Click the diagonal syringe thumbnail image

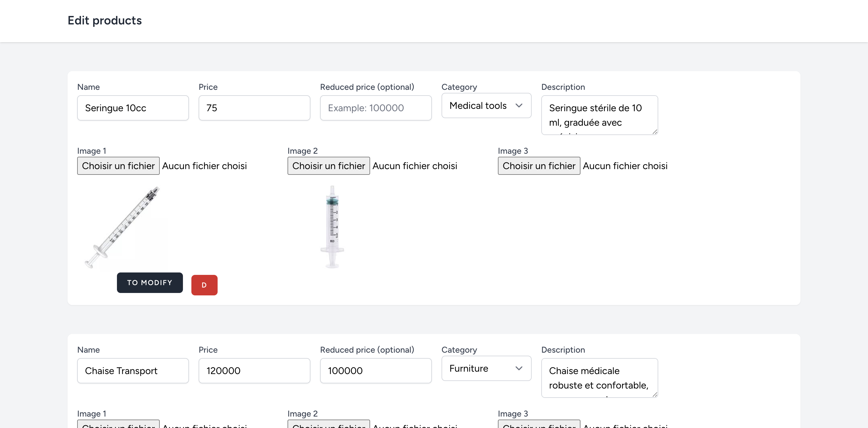(x=122, y=227)
